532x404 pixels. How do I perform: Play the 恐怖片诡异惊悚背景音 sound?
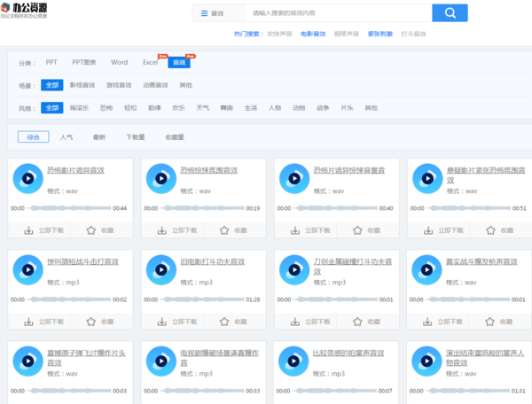(294, 179)
